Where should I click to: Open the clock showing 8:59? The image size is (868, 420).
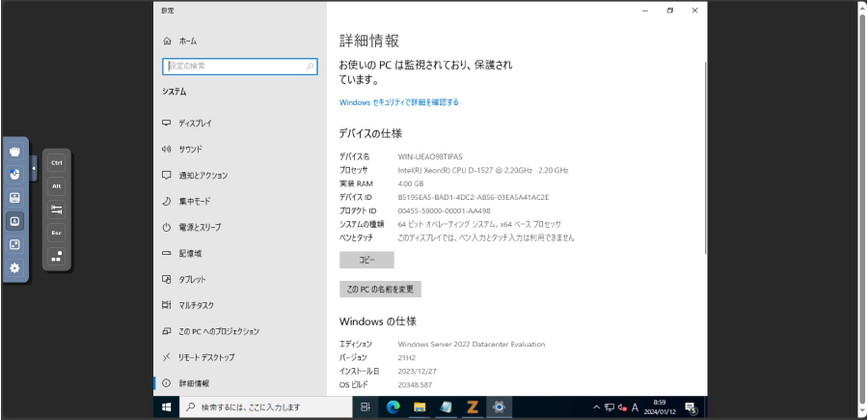(661, 407)
